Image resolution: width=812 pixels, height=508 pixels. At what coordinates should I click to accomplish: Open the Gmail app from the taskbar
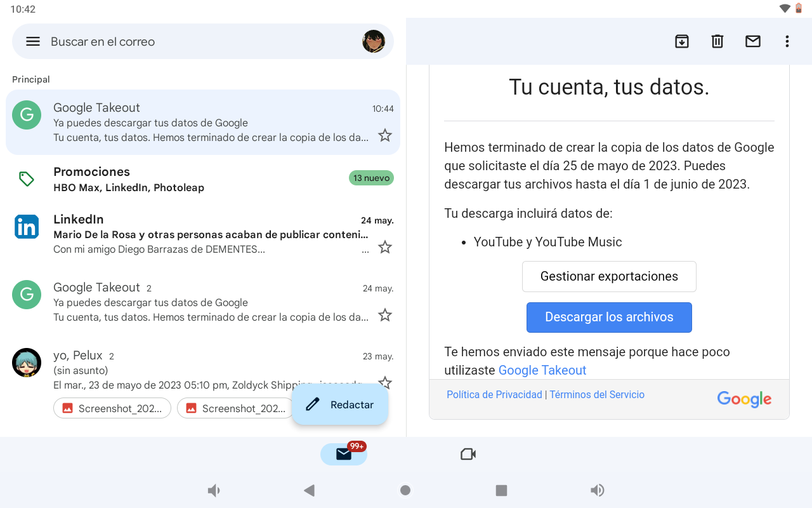[343, 453]
